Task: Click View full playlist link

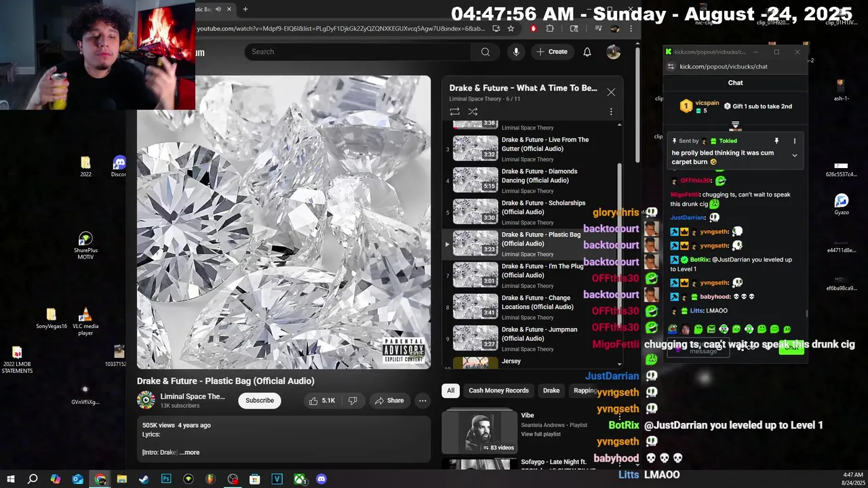Action: tap(540, 434)
